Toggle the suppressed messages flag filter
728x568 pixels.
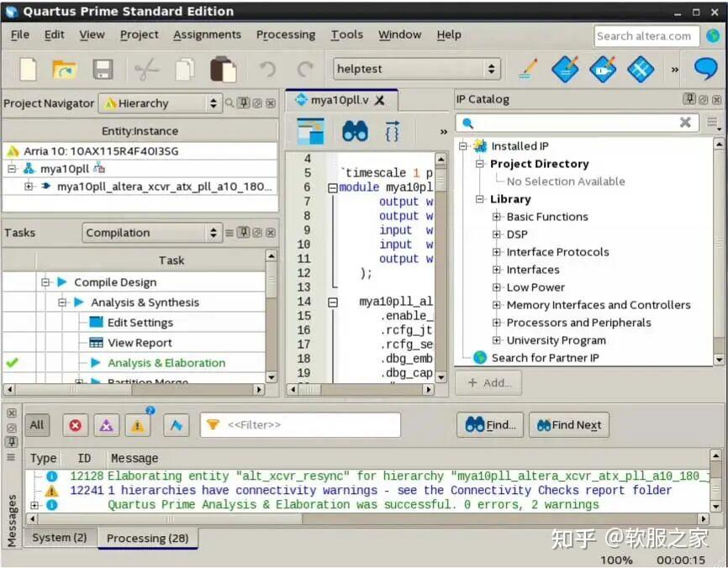(177, 425)
